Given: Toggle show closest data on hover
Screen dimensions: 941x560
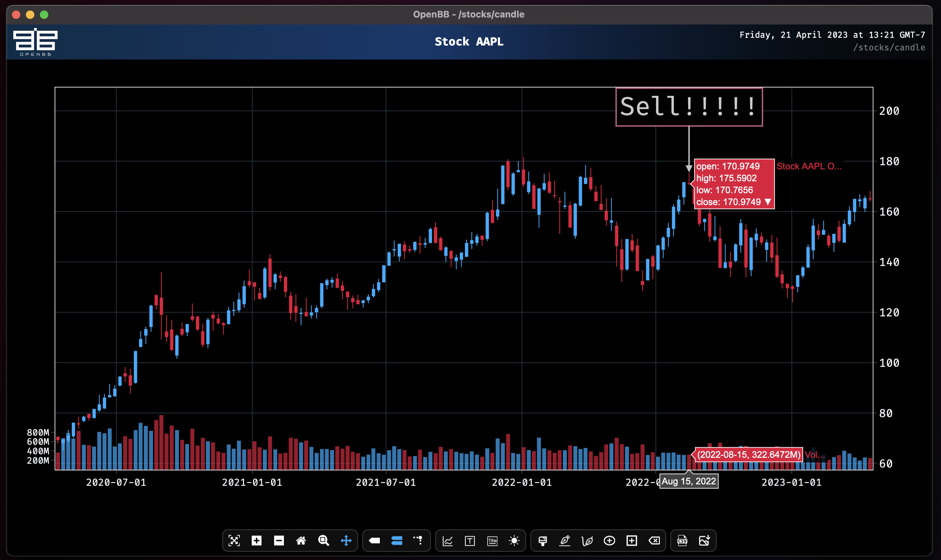Looking at the screenshot, I should (375, 540).
